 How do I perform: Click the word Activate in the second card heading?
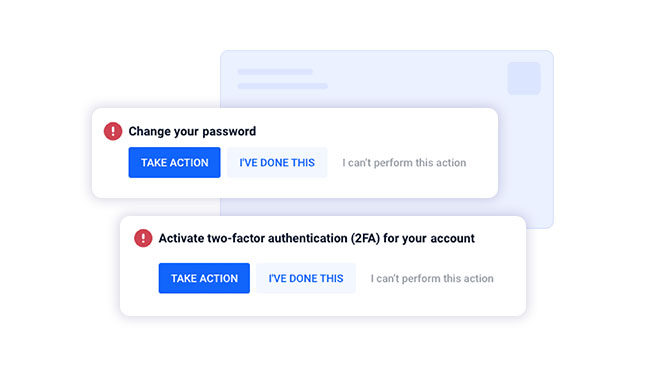click(x=181, y=238)
